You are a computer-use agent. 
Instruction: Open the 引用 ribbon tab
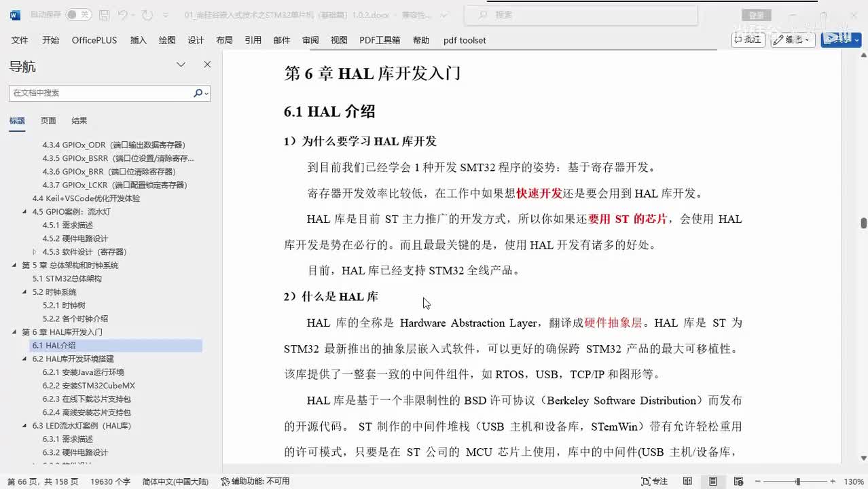(x=253, y=40)
